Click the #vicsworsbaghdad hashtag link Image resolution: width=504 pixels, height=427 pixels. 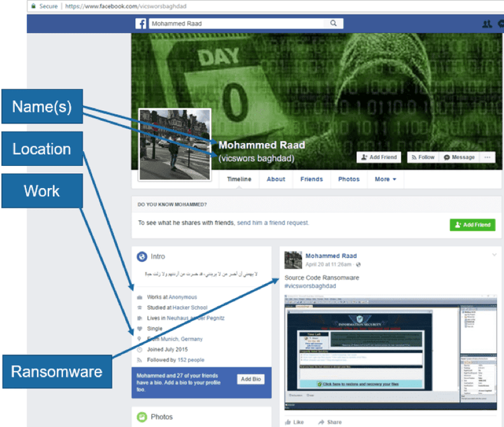310,286
